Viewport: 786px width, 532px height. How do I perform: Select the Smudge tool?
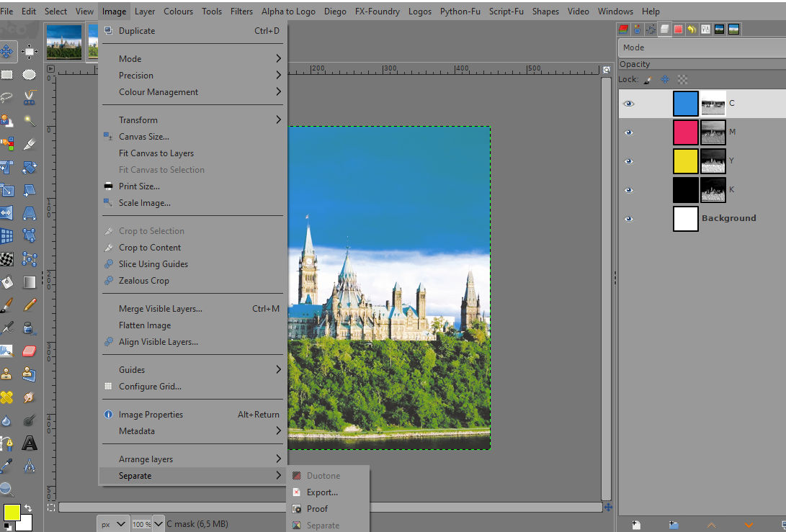(30, 397)
